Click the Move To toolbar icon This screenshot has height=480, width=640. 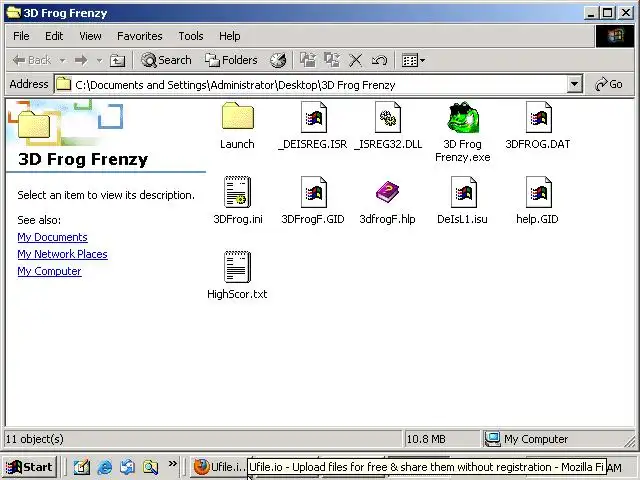pos(308,60)
